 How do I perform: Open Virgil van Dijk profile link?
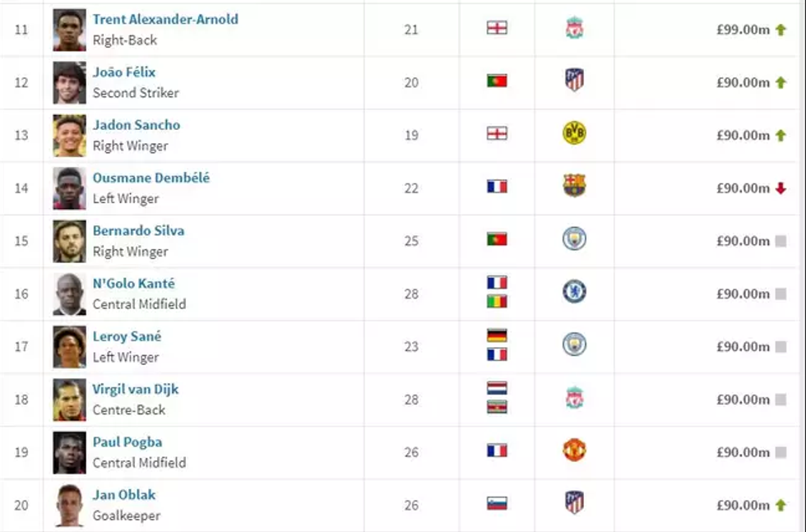(136, 389)
